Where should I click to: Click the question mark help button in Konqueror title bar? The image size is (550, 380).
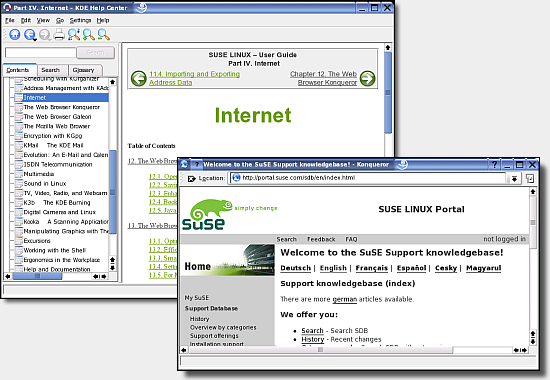pyautogui.click(x=494, y=165)
